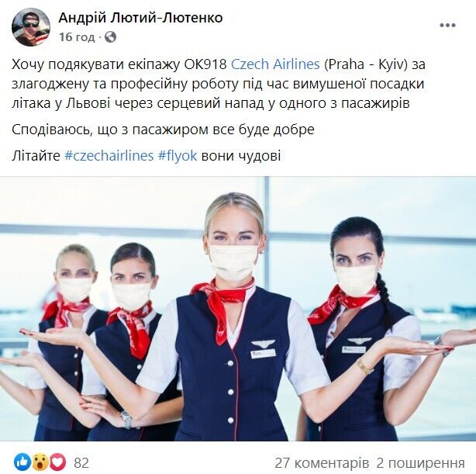Click the Wow face reaction icon
This screenshot has height=474, width=476.
tap(41, 462)
